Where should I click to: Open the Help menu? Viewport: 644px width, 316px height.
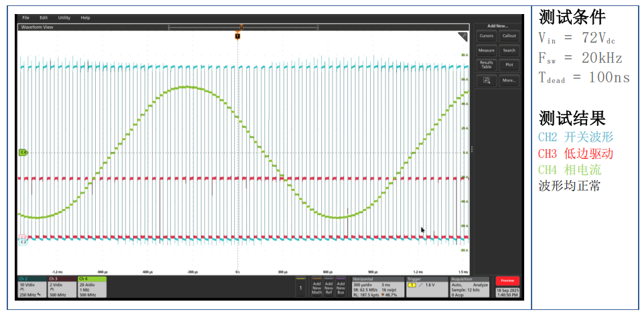[x=86, y=17]
